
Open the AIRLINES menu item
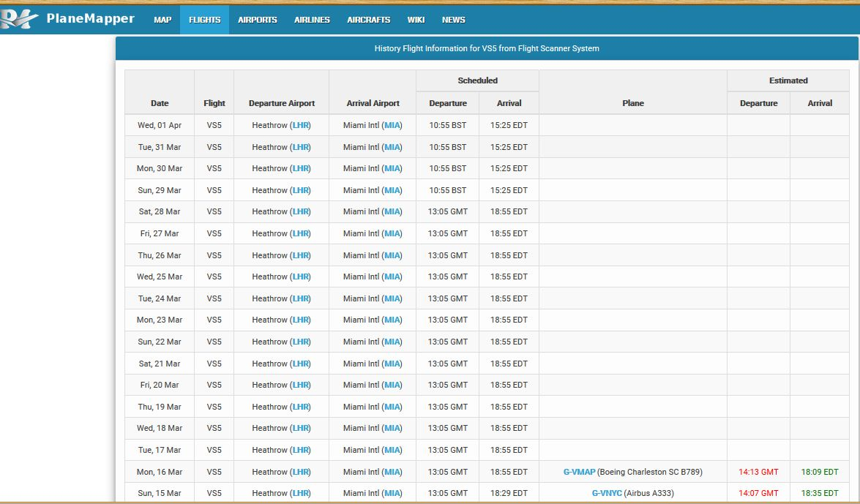pyautogui.click(x=312, y=20)
